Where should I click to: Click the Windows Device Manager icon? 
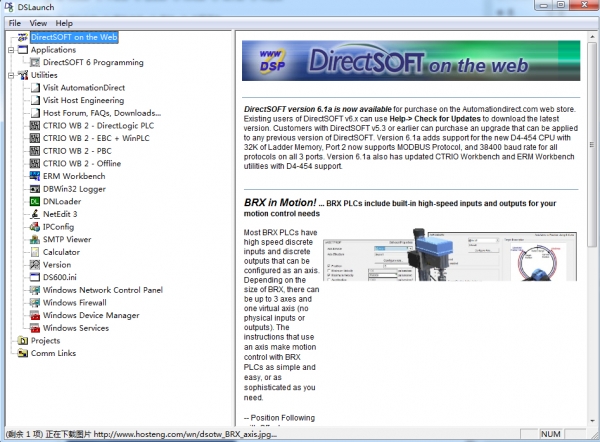click(x=35, y=315)
